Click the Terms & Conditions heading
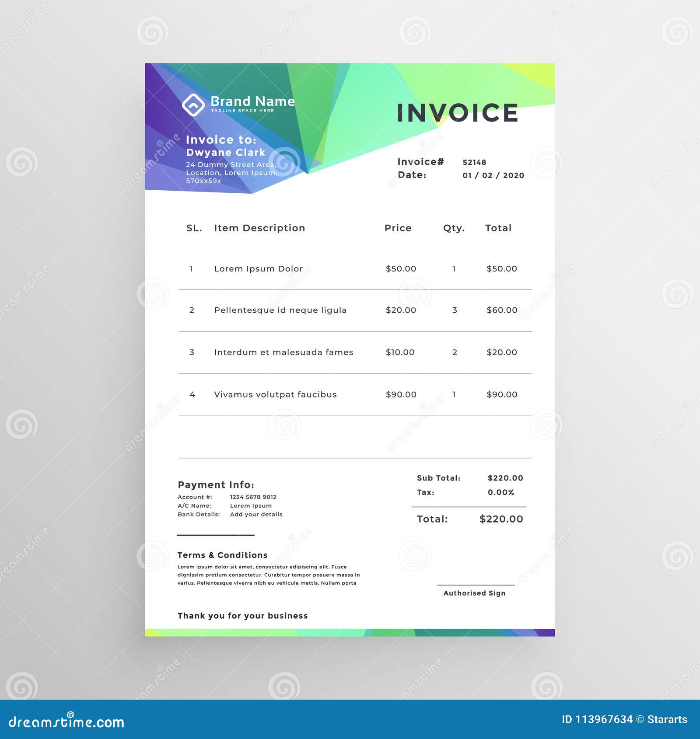The height and width of the screenshot is (739, 700). 222,555
